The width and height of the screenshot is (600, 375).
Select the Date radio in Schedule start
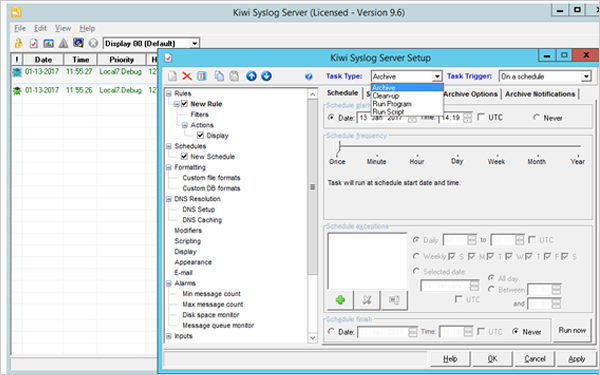coord(331,117)
